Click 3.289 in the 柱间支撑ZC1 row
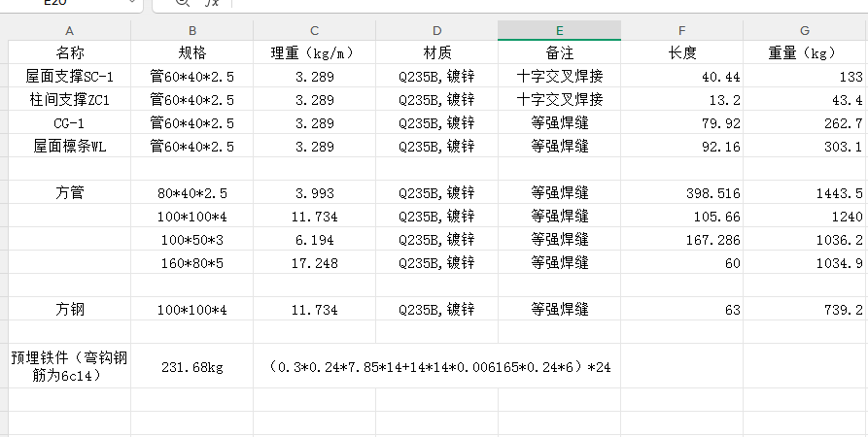 click(x=314, y=99)
